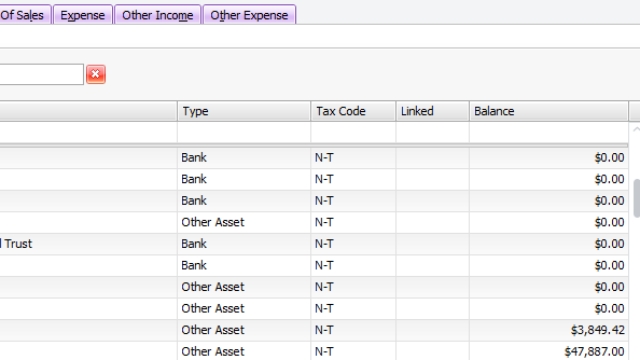
Task: Sort by the Linked column header
Action: [x=432, y=111]
